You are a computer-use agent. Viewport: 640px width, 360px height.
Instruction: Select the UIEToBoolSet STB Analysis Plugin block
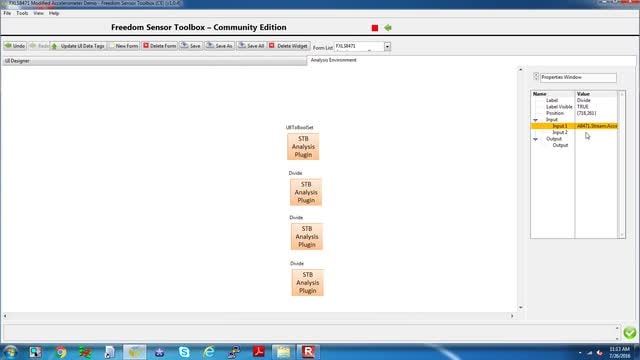(x=303, y=147)
